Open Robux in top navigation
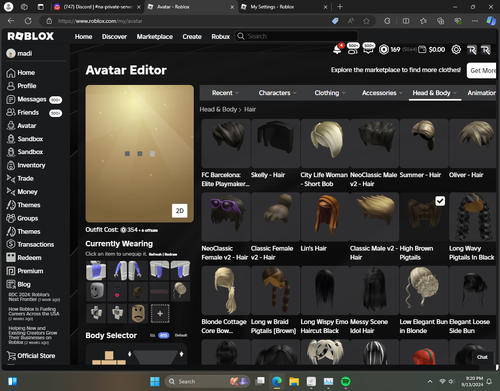 (x=221, y=36)
